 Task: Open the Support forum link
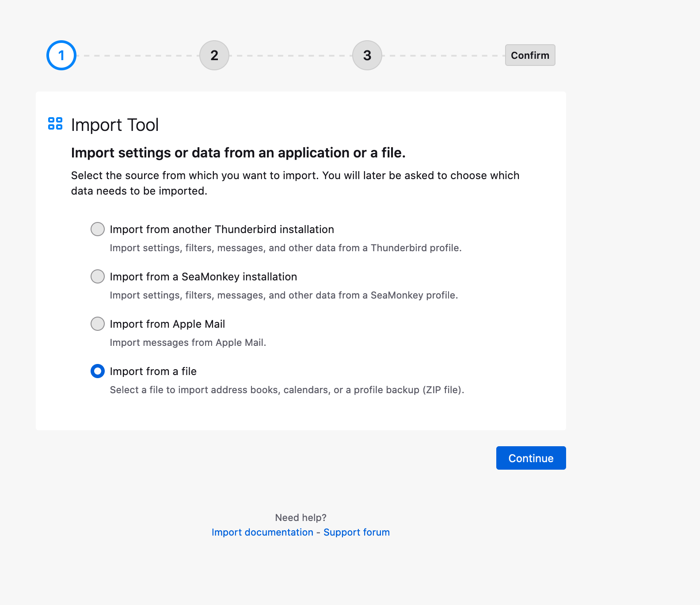click(x=357, y=532)
